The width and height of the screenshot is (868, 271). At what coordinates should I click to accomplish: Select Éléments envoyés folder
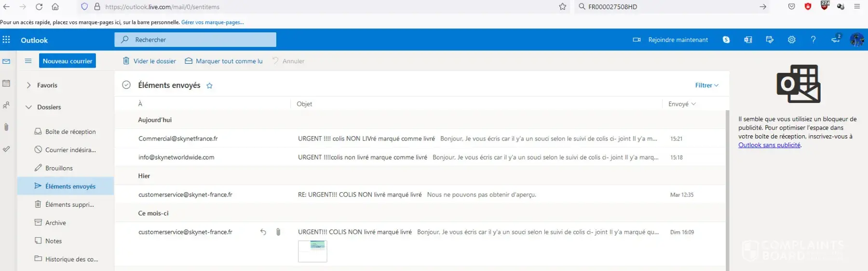coord(66,186)
